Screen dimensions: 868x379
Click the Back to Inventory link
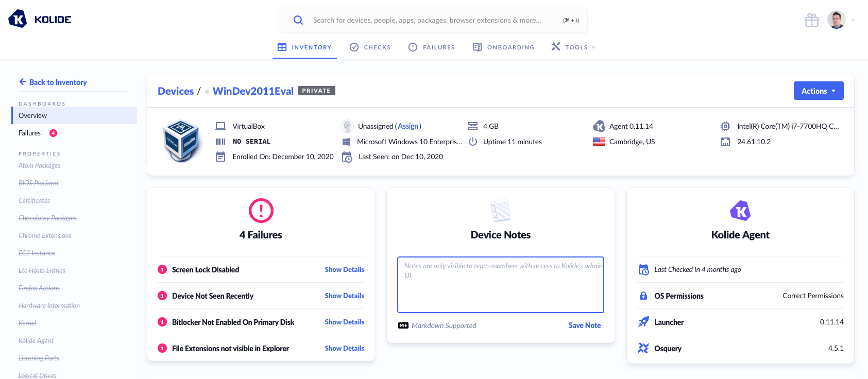click(53, 82)
